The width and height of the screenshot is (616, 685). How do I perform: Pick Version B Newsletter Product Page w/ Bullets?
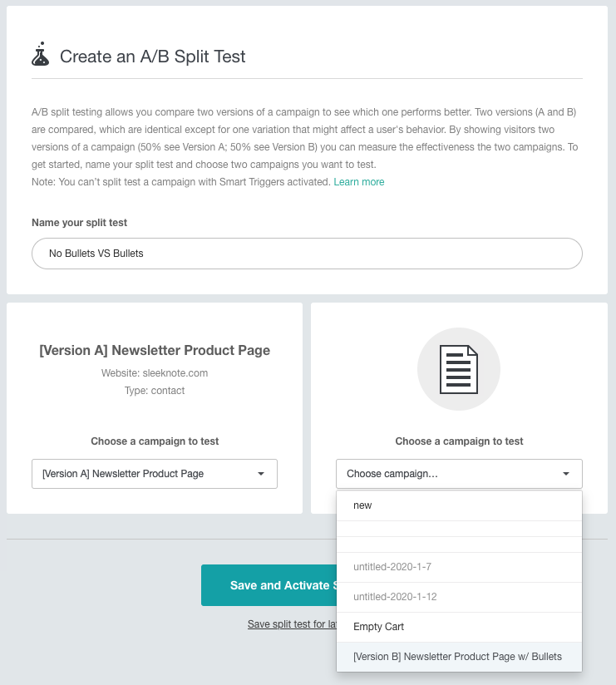point(459,657)
